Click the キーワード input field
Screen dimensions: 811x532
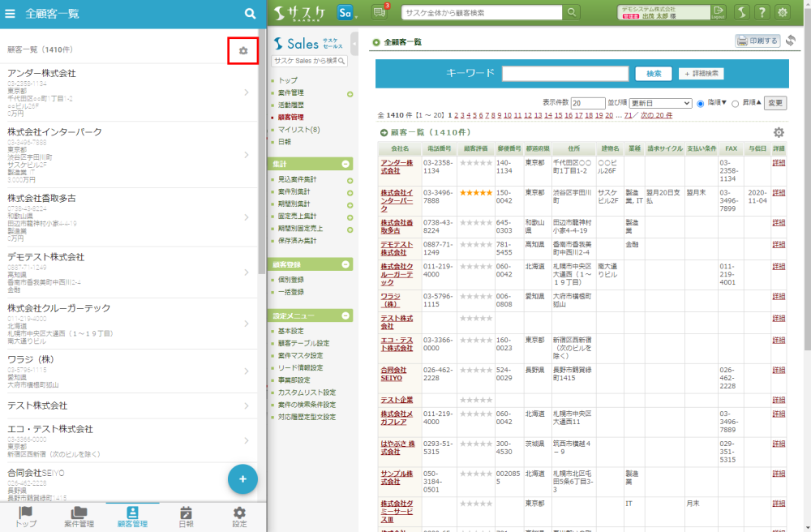[564, 74]
